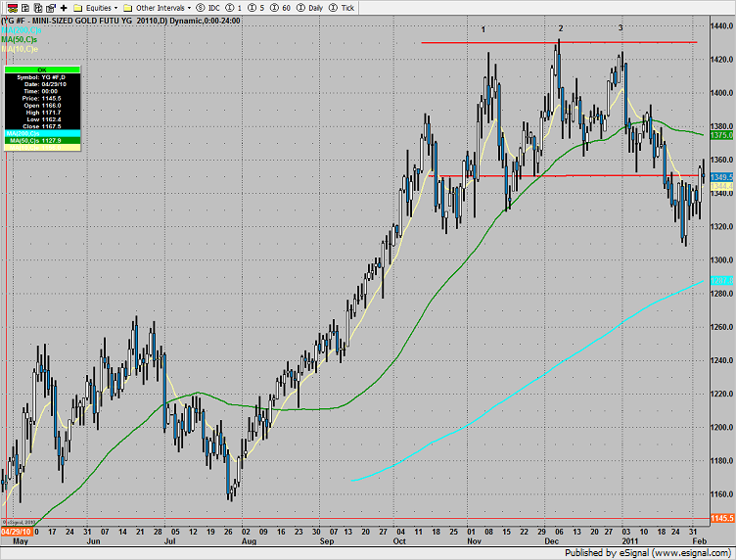Click the blue 1349.5 price marker
This screenshot has width=736, height=560.
(x=721, y=177)
